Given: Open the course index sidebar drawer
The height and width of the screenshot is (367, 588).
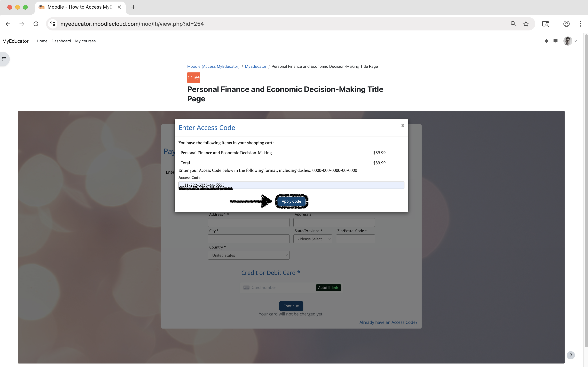Looking at the screenshot, I should (x=4, y=59).
